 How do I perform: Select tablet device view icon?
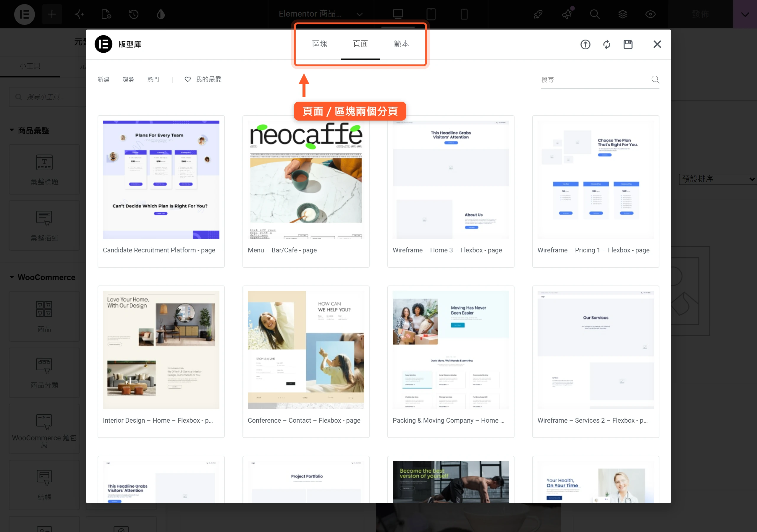(x=431, y=14)
